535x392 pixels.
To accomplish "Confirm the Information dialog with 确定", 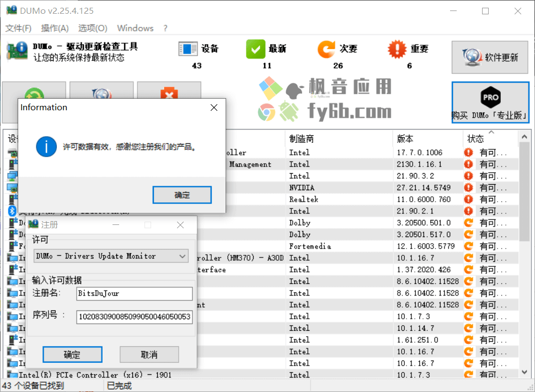I will pyautogui.click(x=182, y=195).
